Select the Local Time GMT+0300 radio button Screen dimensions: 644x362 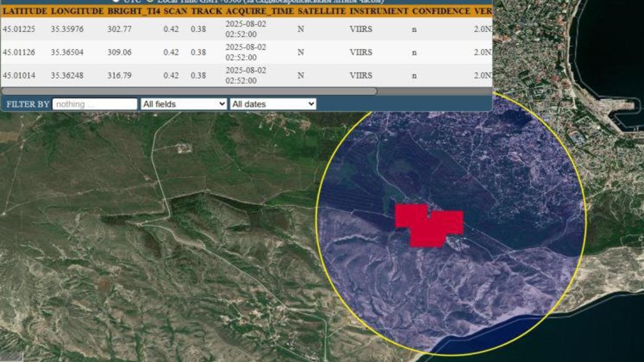[151, 2]
